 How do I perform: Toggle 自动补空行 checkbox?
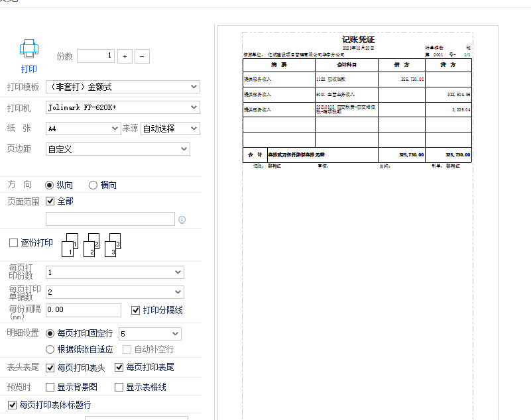coord(127,349)
